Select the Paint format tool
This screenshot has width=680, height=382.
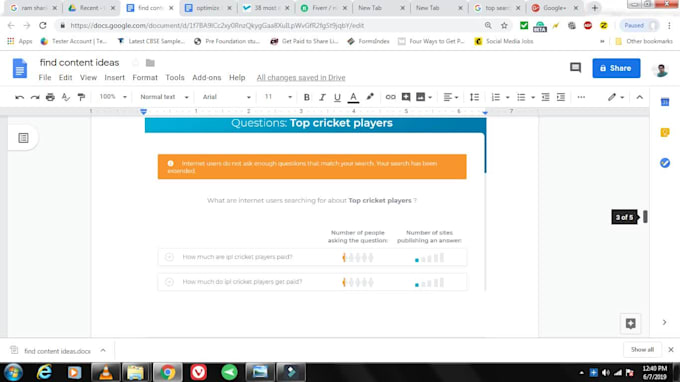pos(81,97)
